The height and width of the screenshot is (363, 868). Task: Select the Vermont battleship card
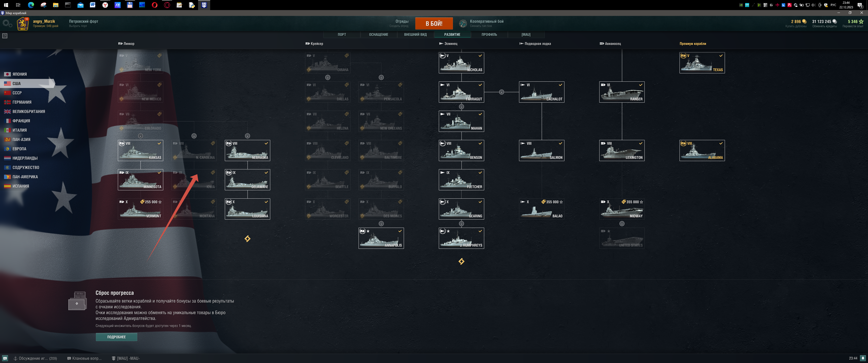click(141, 209)
